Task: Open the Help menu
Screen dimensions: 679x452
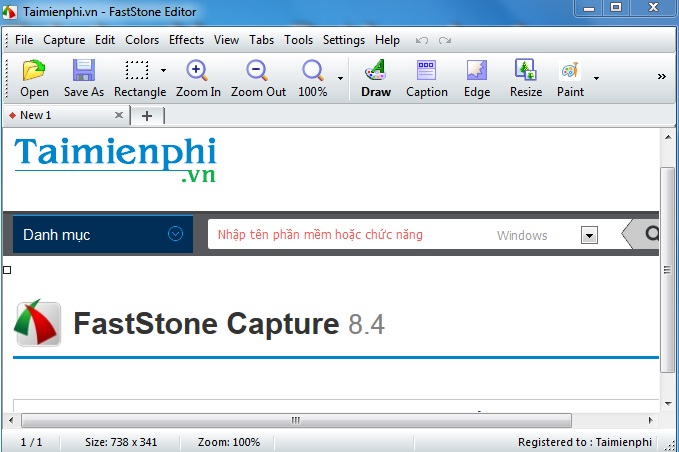Action: click(x=387, y=40)
